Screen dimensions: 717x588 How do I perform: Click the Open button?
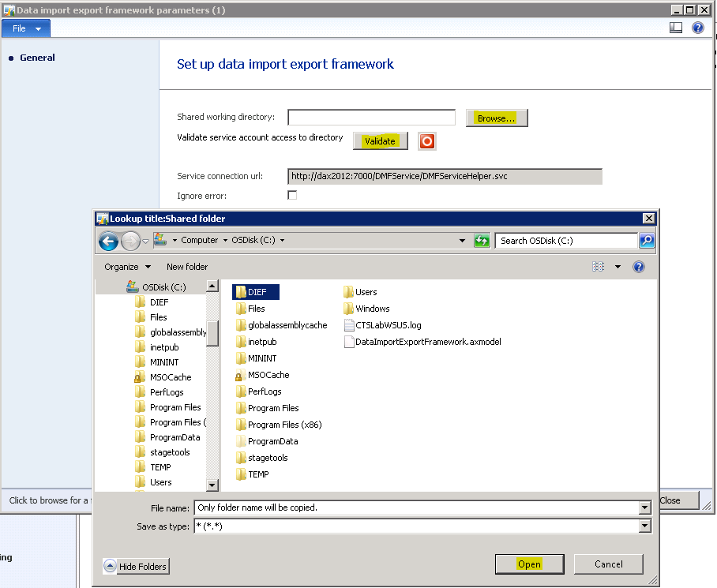point(529,564)
